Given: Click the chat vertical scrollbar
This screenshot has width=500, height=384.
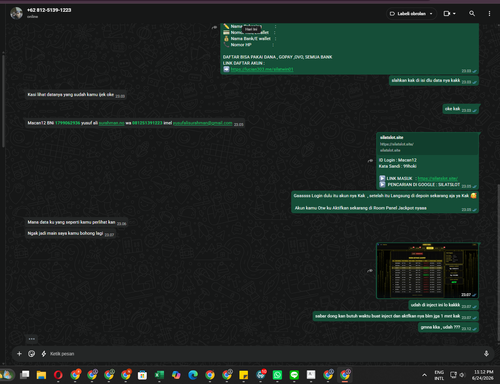Looking at the screenshot, I should [498, 262].
